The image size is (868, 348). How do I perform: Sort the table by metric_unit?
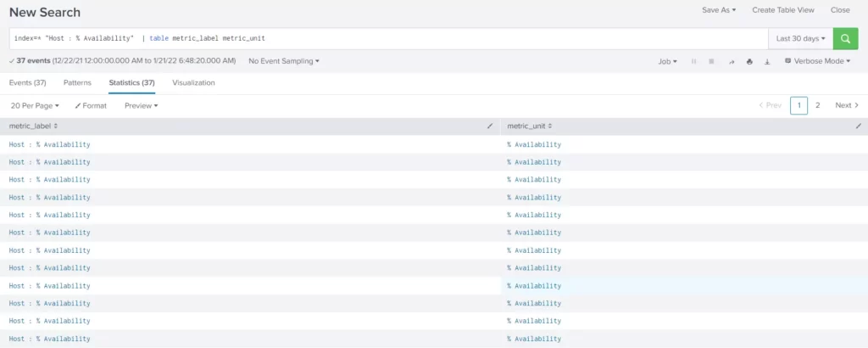529,126
